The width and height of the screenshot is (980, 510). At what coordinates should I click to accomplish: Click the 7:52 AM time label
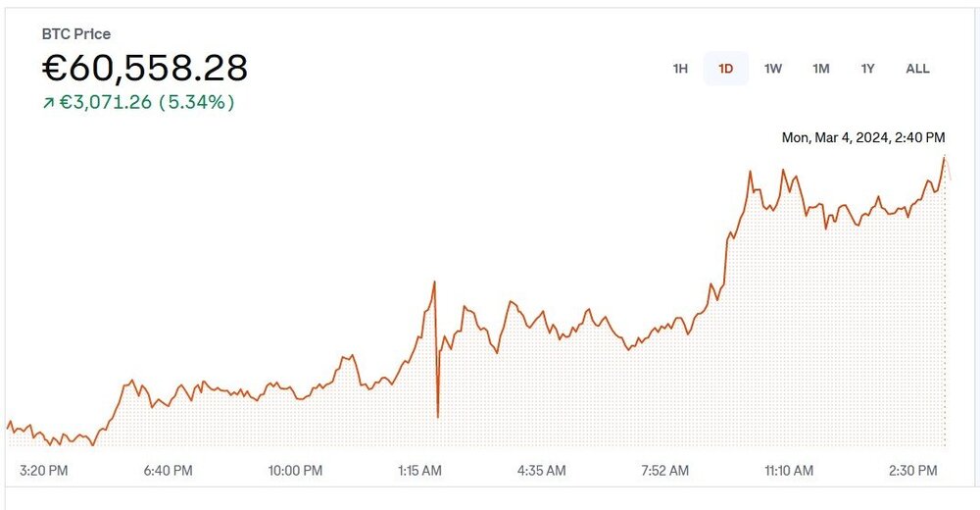pyautogui.click(x=664, y=471)
